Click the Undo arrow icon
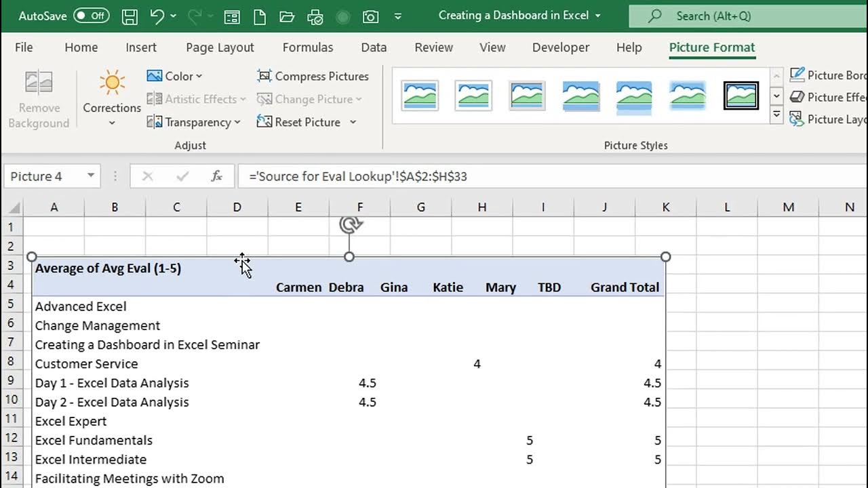This screenshot has height=488, width=868. pos(157,16)
